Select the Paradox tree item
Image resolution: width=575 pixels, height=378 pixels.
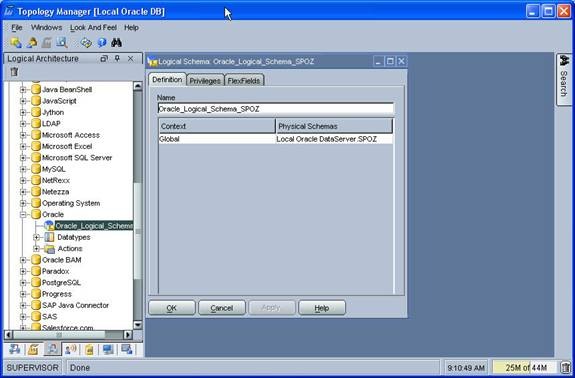tap(55, 271)
